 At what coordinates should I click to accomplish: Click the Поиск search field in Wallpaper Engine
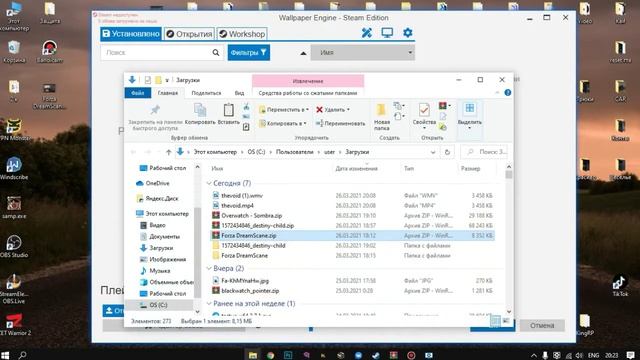pyautogui.click(x=162, y=53)
